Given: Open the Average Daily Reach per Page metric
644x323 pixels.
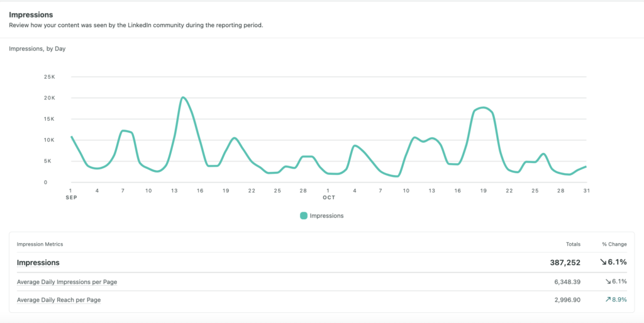Looking at the screenshot, I should tap(58, 300).
